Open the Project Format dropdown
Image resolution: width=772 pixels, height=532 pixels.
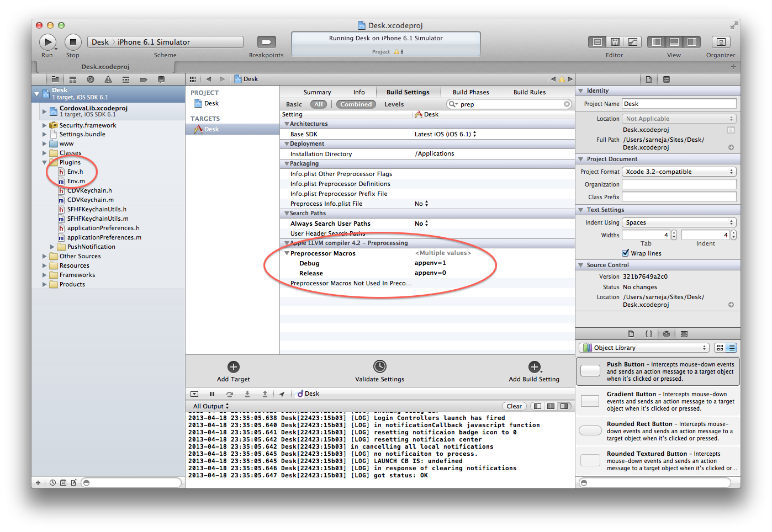[679, 172]
